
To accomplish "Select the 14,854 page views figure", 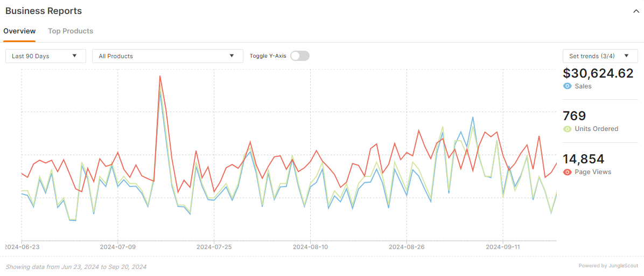I will (x=583, y=159).
